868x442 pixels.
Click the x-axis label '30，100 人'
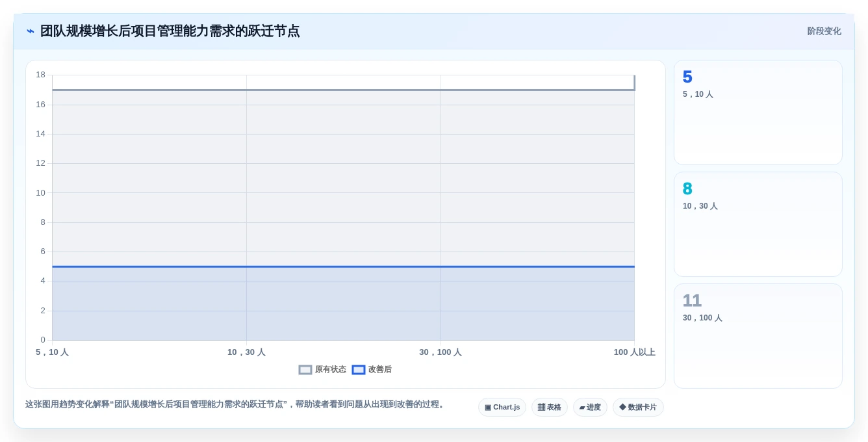[x=440, y=352]
